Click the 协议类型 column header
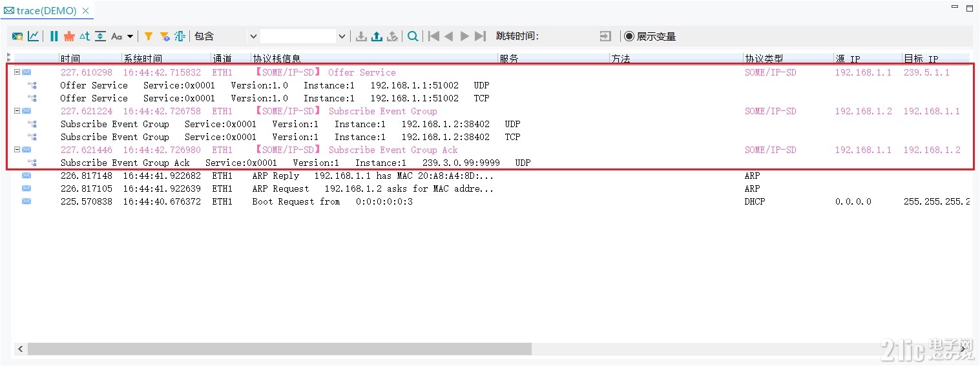 coord(763,59)
